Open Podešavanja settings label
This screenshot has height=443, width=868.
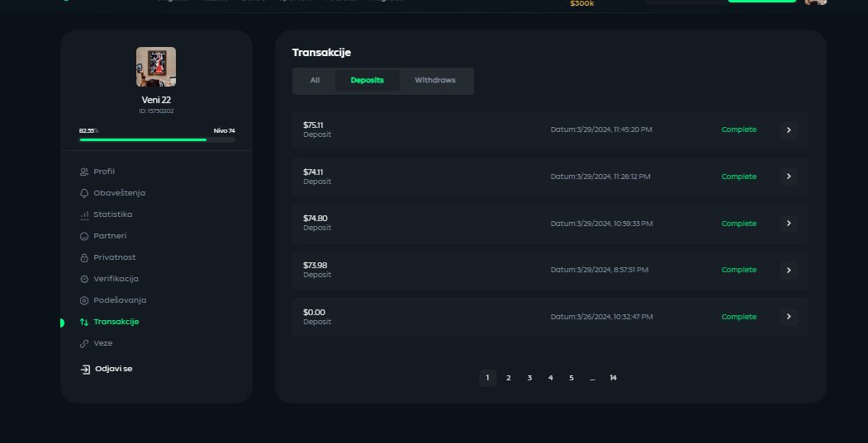[120, 300]
